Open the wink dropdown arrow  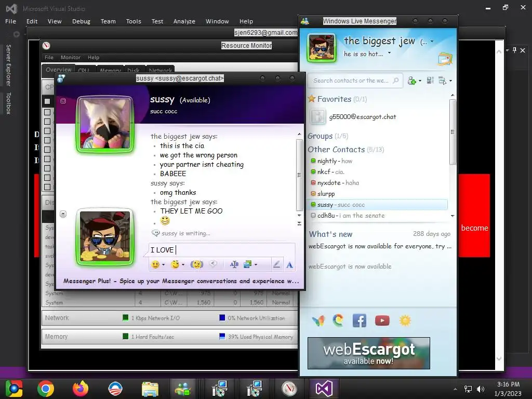pos(183,264)
